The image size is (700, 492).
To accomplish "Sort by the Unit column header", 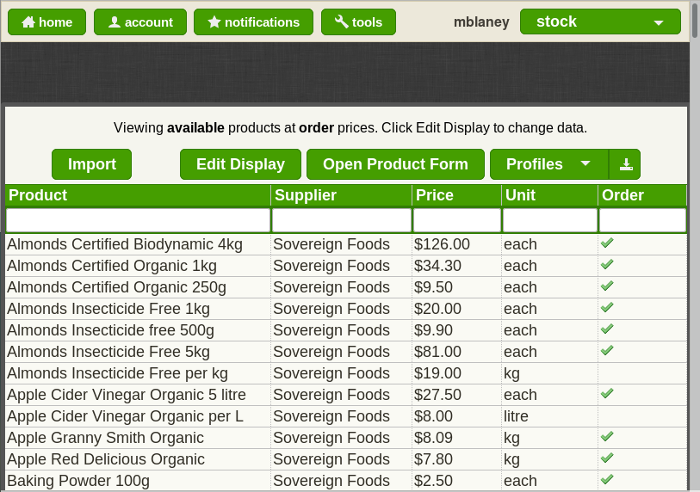I will click(550, 195).
